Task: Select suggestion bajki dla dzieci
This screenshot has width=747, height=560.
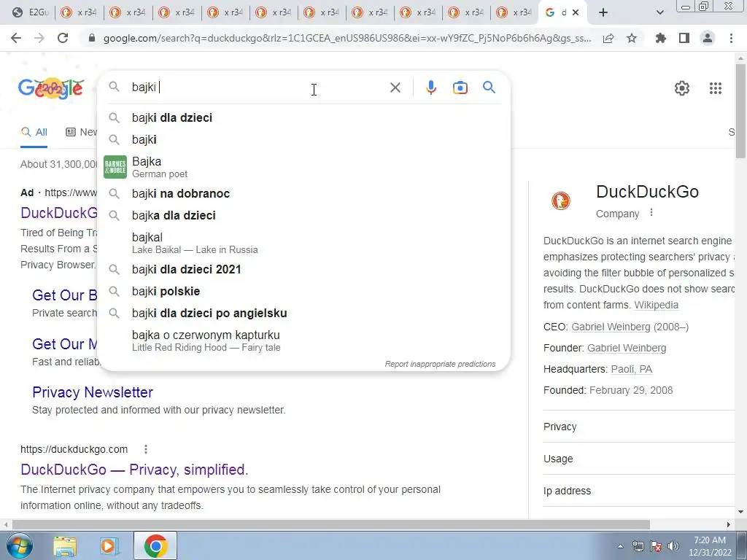Action: (x=304, y=117)
